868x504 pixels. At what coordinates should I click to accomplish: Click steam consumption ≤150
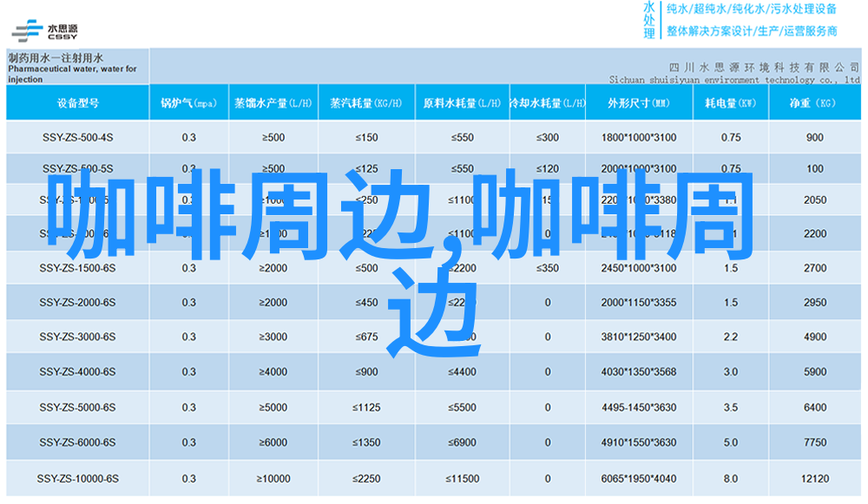tap(366, 137)
